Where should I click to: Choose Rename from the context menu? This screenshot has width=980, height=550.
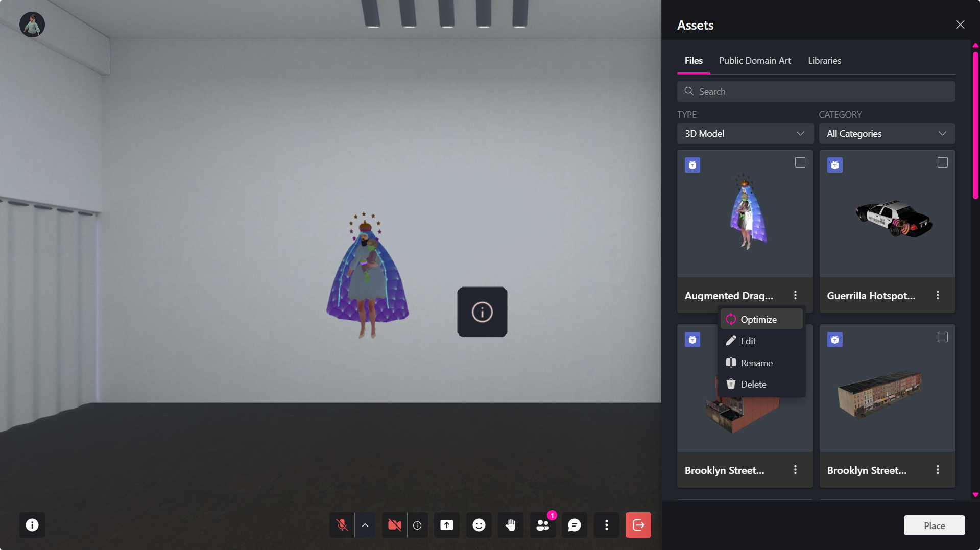[x=756, y=363]
